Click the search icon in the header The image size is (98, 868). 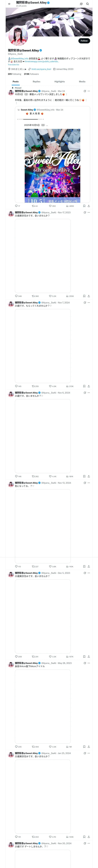88,4
